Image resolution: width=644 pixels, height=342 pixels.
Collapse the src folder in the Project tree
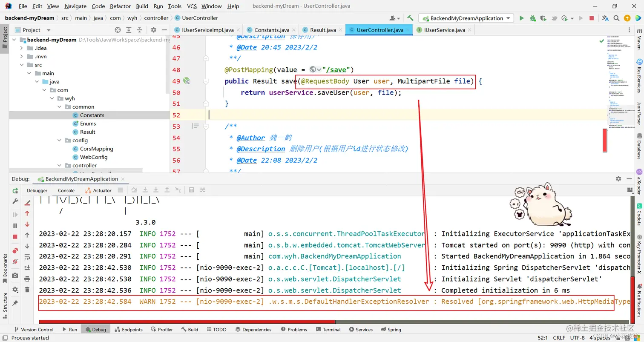click(x=22, y=65)
